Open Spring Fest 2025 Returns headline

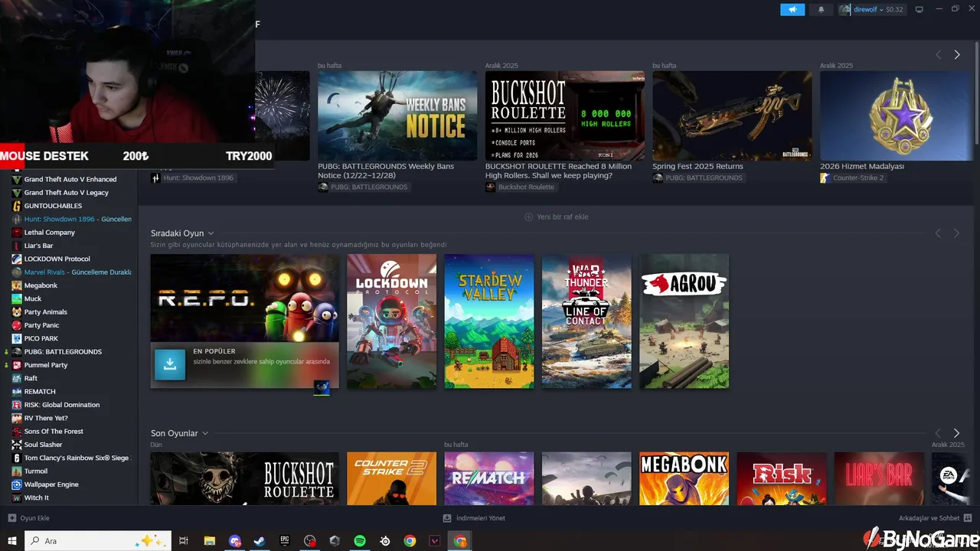(x=697, y=166)
